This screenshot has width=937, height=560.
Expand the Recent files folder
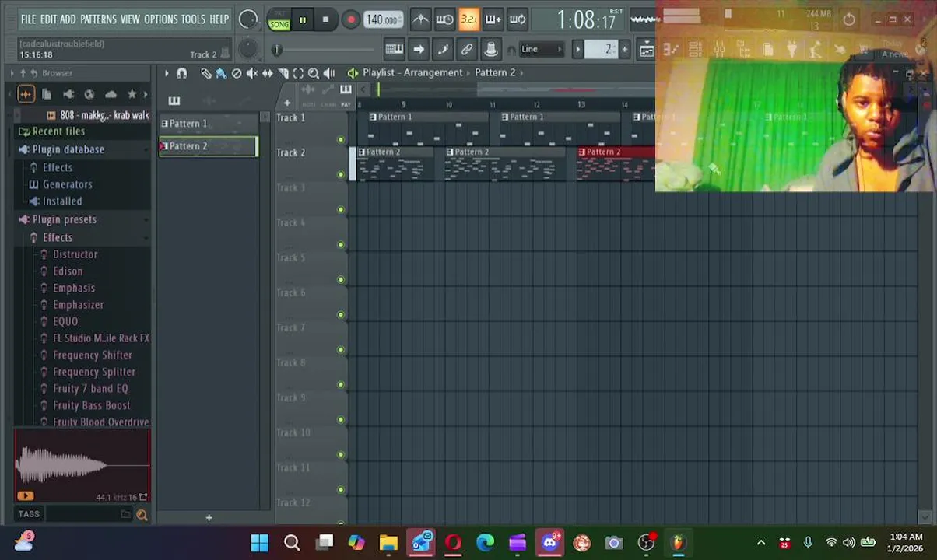(x=82, y=131)
